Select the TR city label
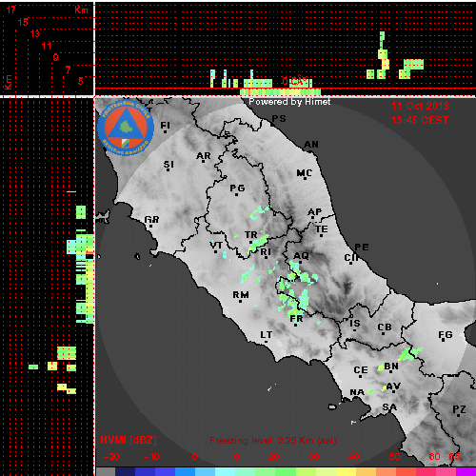 click(x=251, y=235)
